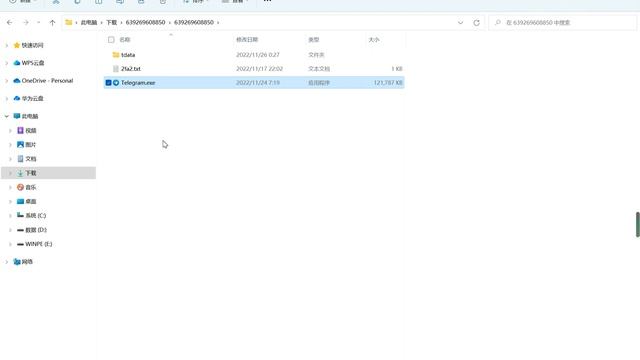Click the 文件夹 type cell of tdata
This screenshot has width=640, height=360.
click(x=316, y=55)
